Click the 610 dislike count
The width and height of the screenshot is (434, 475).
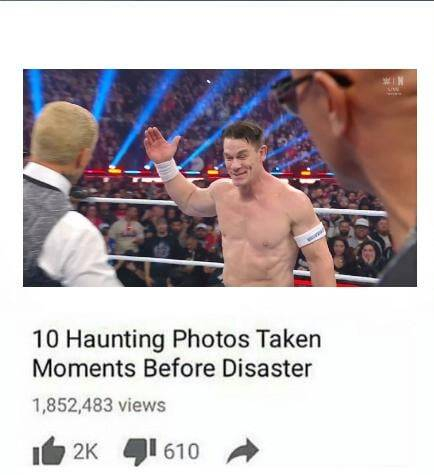181,451
